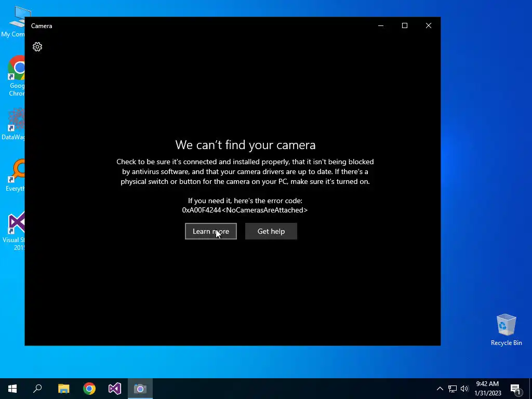Close the Camera window

click(x=429, y=26)
